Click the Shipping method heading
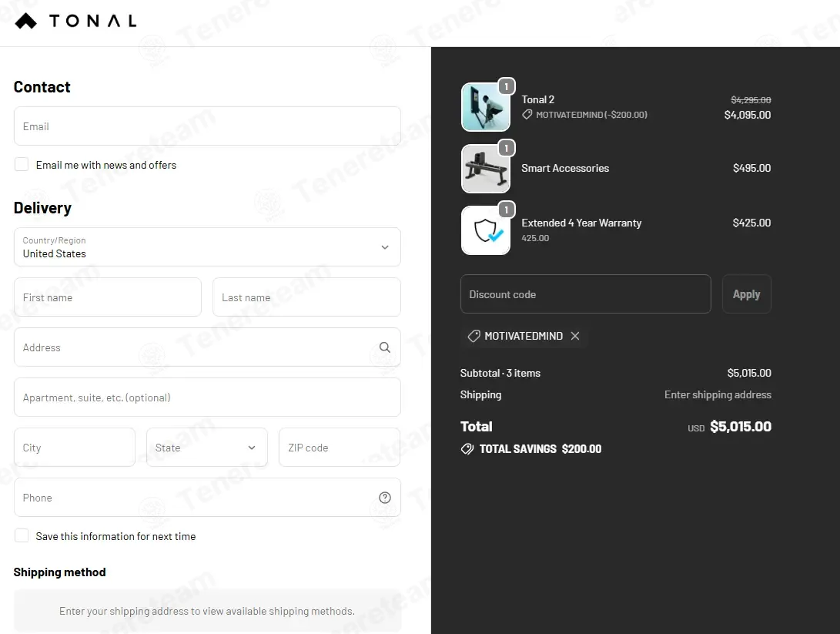 (59, 572)
